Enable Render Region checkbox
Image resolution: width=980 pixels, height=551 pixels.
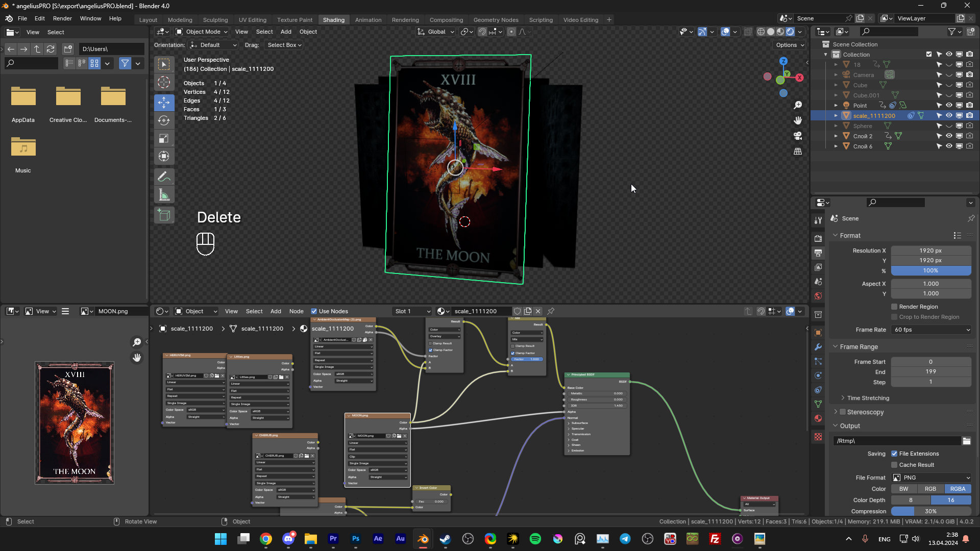point(894,307)
